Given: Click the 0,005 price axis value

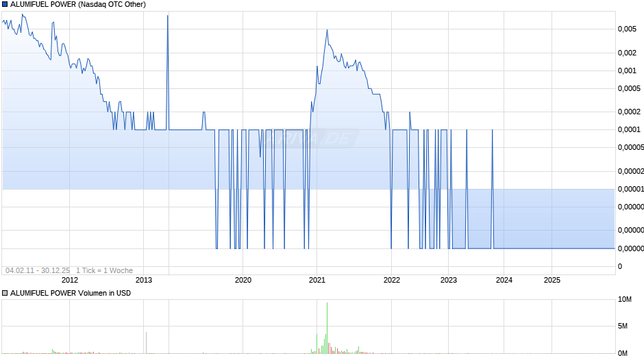Looking at the screenshot, I should click(627, 29).
